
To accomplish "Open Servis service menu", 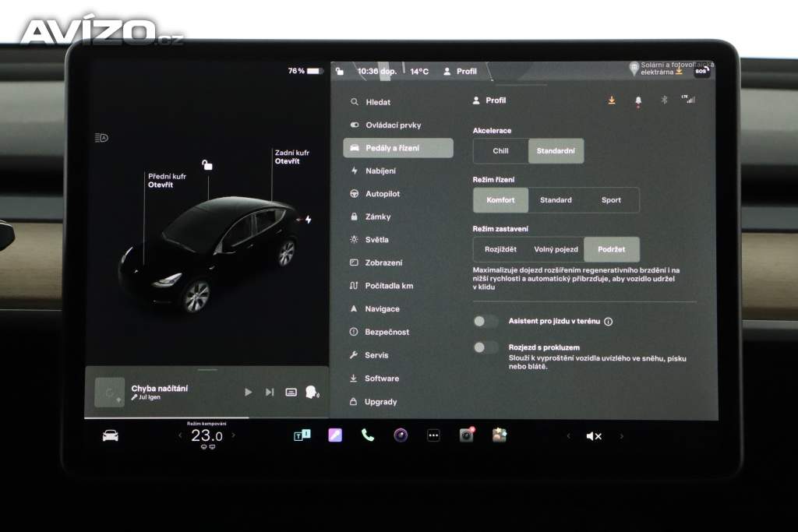I will pos(369,355).
